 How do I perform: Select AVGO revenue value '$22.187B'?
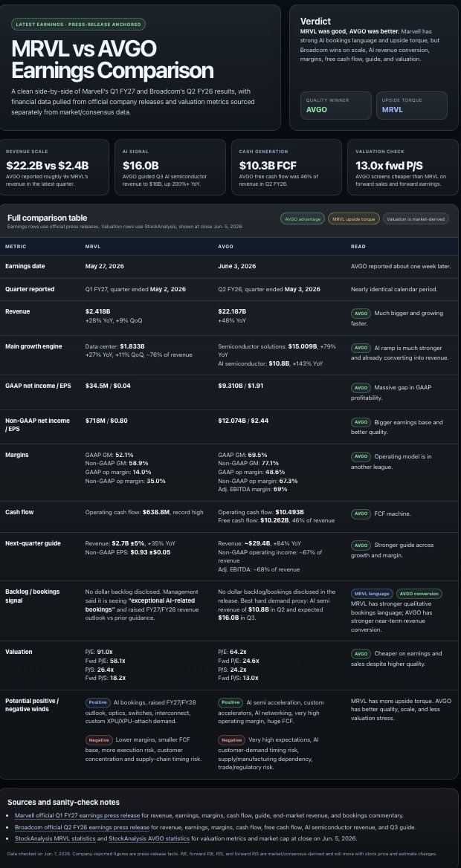coord(232,311)
